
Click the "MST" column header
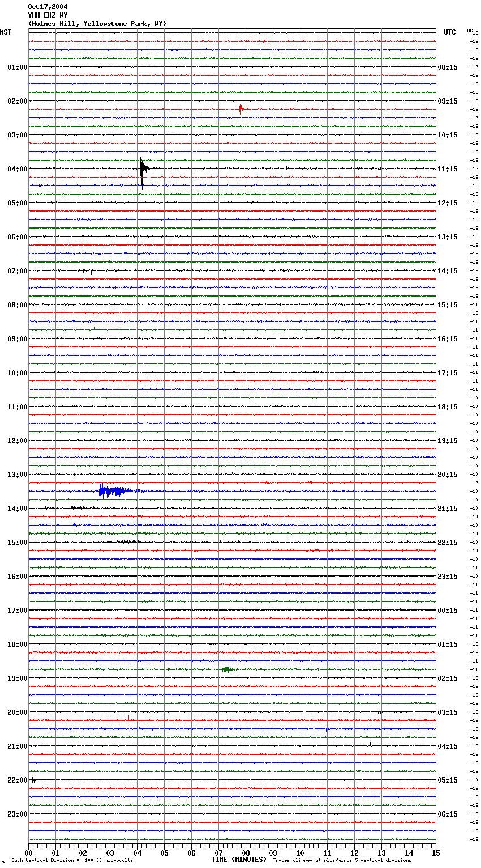coord(6,32)
